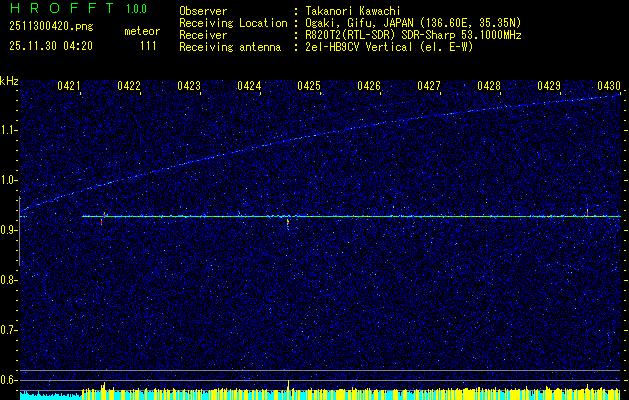
Task: Click the 0.7 frequency axis label
Action: (9, 329)
